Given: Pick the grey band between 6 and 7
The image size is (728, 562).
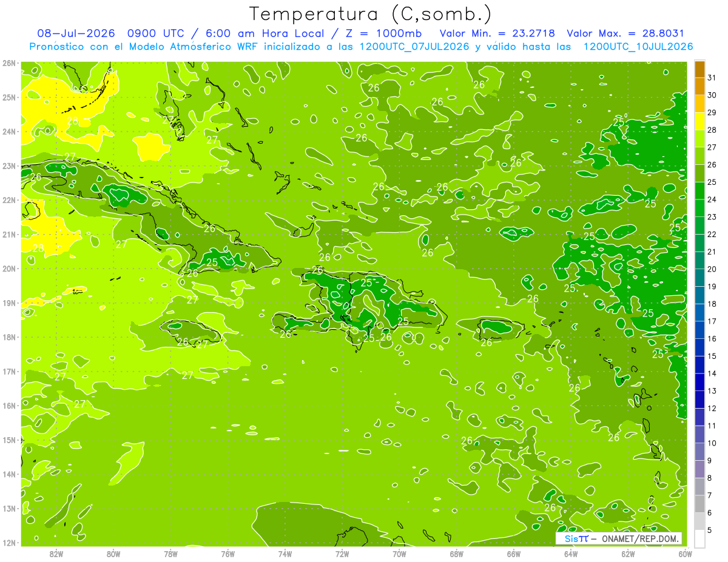Looking at the screenshot, I should click(699, 504).
